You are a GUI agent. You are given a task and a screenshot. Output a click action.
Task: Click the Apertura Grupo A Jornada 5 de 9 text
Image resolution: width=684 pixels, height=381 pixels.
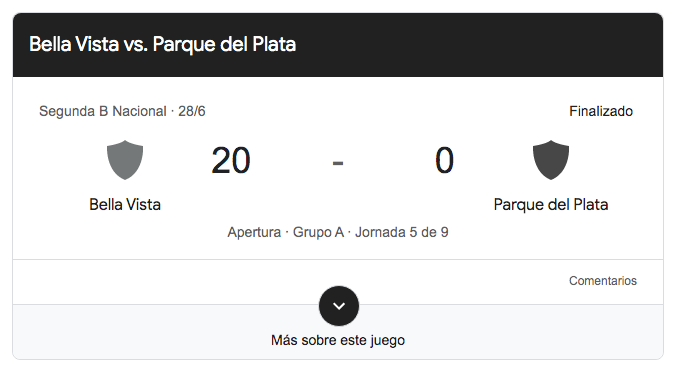tap(338, 232)
